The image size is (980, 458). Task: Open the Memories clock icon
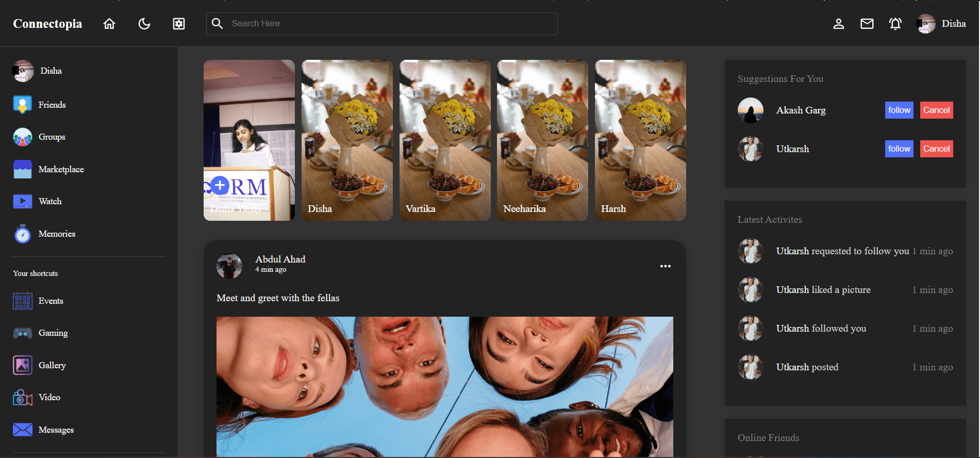pyautogui.click(x=23, y=234)
